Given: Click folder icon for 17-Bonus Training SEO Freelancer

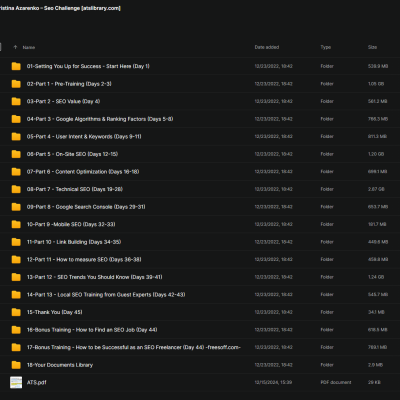Looking at the screenshot, I should tap(16, 347).
